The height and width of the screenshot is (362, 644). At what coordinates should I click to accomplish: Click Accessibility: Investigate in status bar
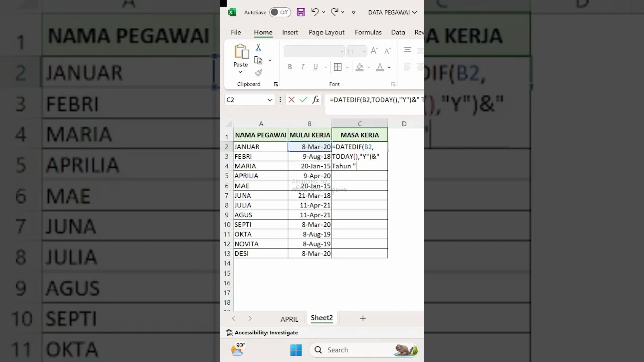(262, 333)
